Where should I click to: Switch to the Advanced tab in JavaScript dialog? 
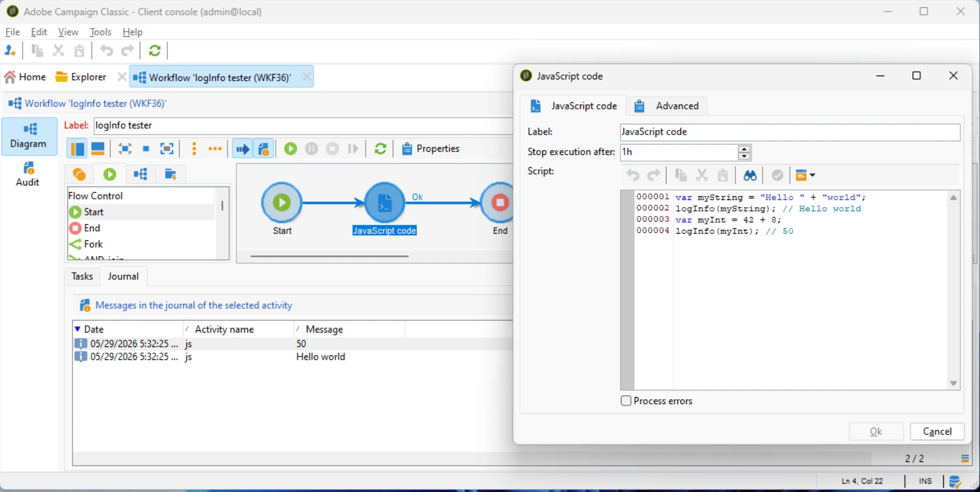[667, 106]
